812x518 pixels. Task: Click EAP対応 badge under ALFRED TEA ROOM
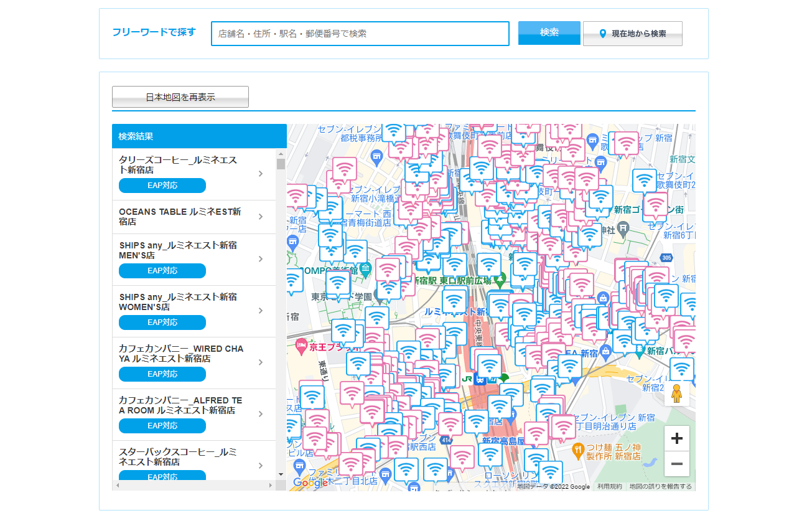pos(162,426)
